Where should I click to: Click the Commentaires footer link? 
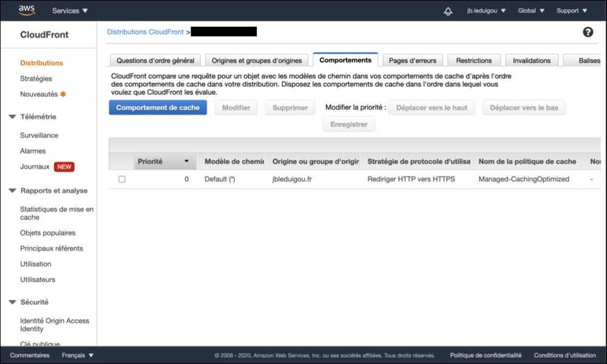30,355
